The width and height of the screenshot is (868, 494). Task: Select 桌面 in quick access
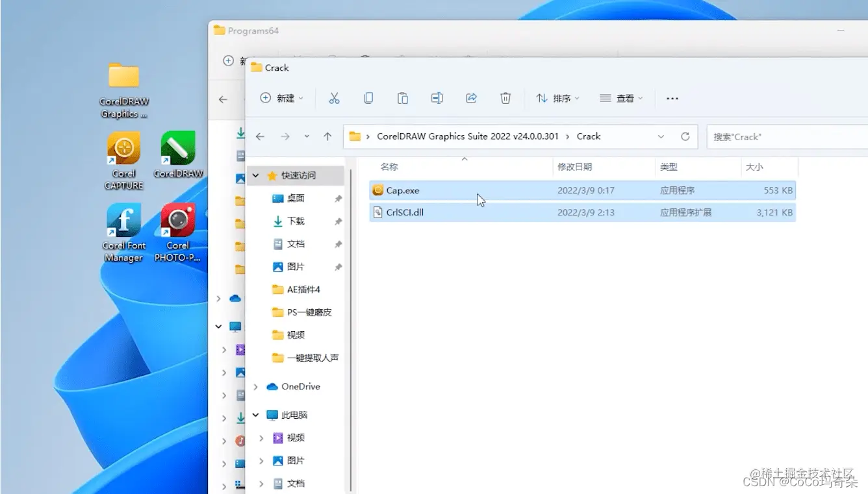(296, 198)
